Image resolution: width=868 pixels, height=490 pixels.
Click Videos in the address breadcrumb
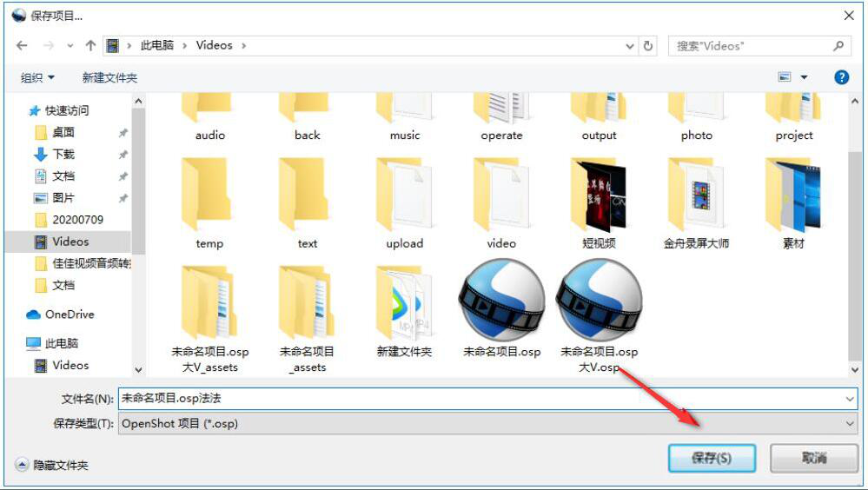pyautogui.click(x=215, y=45)
